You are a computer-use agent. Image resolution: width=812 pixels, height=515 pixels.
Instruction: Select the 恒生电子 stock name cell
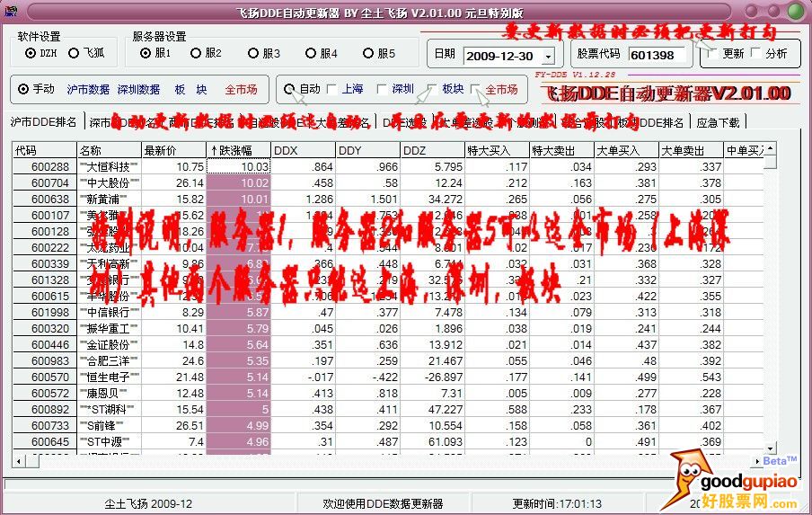coord(109,377)
